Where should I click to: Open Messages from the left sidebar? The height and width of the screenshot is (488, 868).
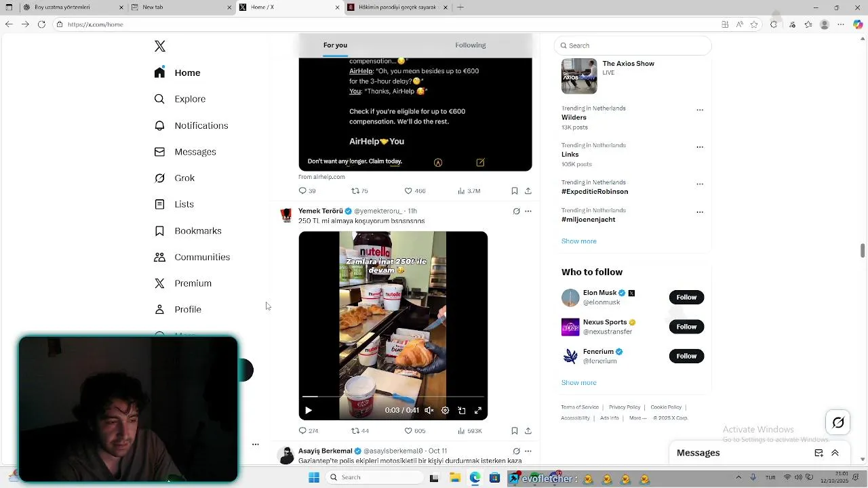tap(185, 152)
